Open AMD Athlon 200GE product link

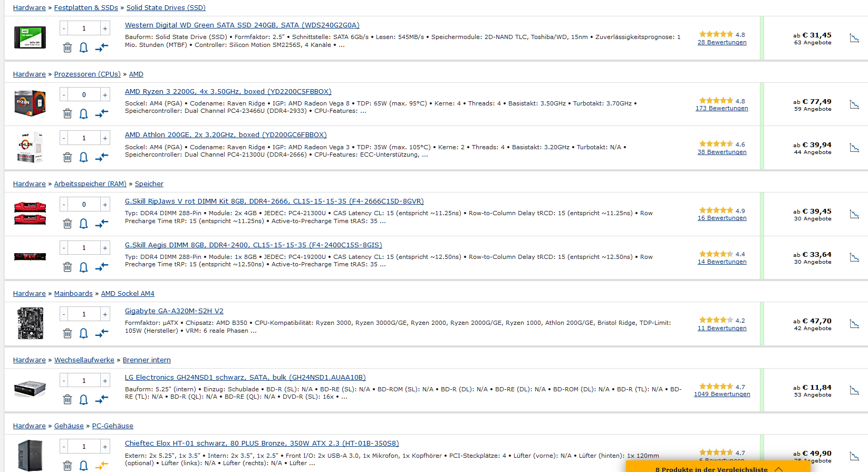pyautogui.click(x=226, y=134)
